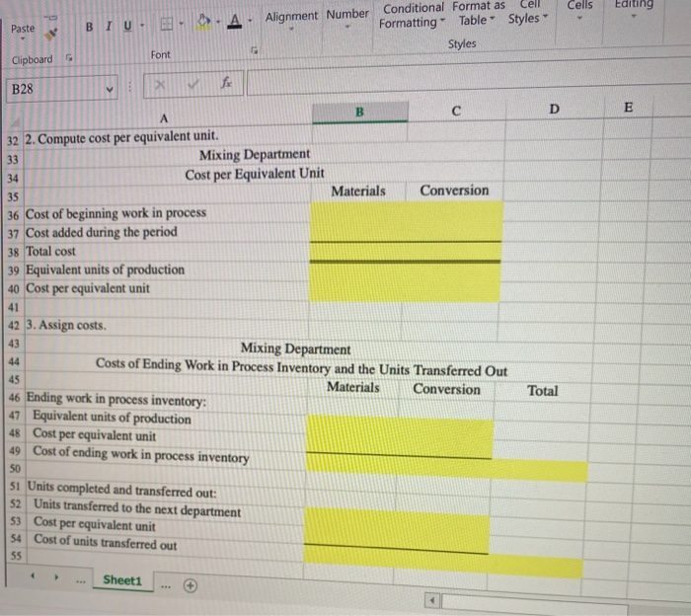
Task: Open Format as Table menu
Action: [x=478, y=14]
